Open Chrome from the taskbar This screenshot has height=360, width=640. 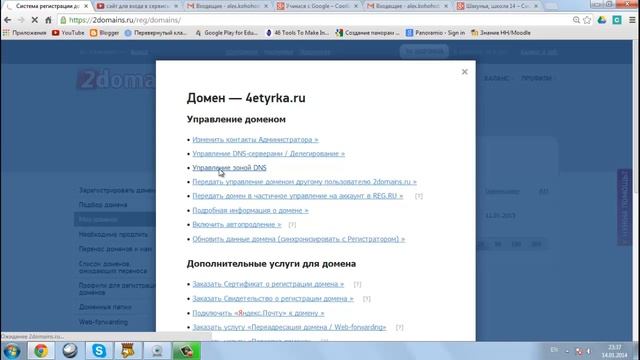pos(41,351)
